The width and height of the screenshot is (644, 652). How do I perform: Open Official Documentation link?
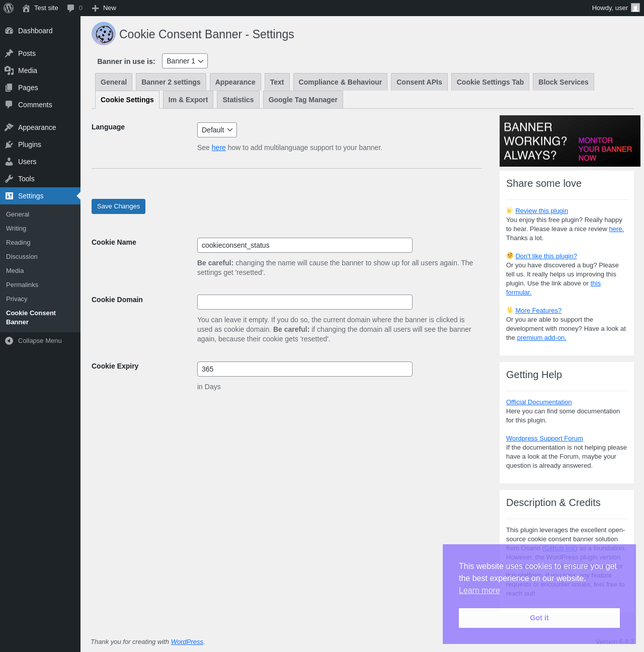pos(539,402)
